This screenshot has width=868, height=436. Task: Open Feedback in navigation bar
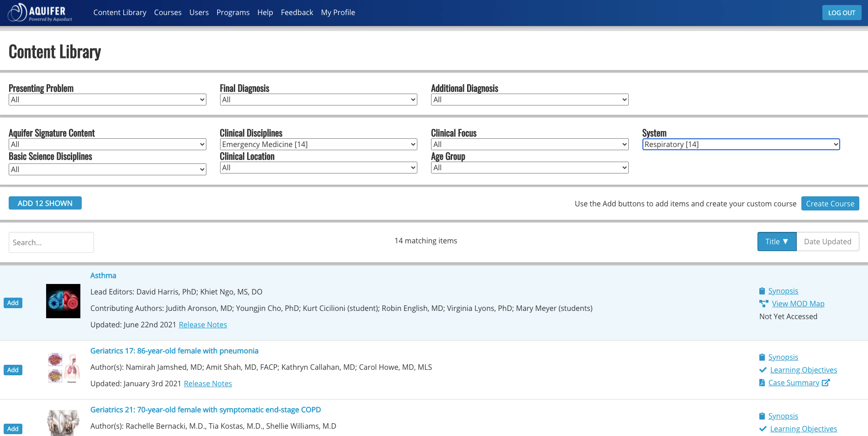coord(297,12)
